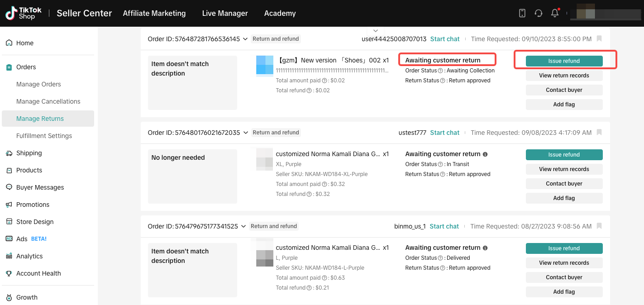Click the mobile phone icon in header
The width and height of the screenshot is (644, 305).
522,13
